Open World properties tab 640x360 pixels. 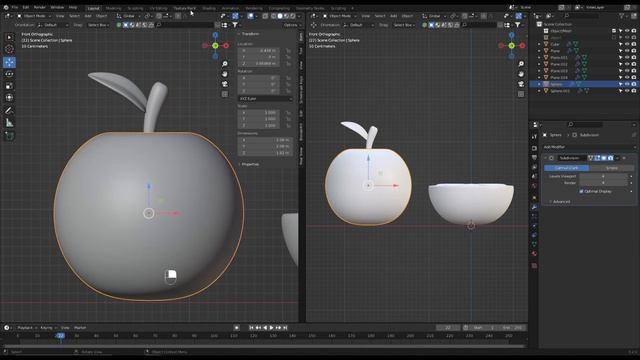click(x=534, y=186)
